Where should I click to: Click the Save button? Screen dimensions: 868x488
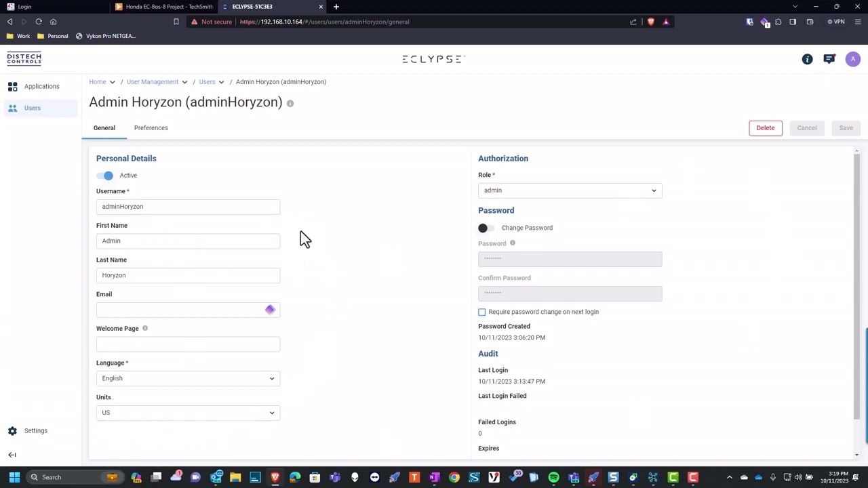pos(846,128)
